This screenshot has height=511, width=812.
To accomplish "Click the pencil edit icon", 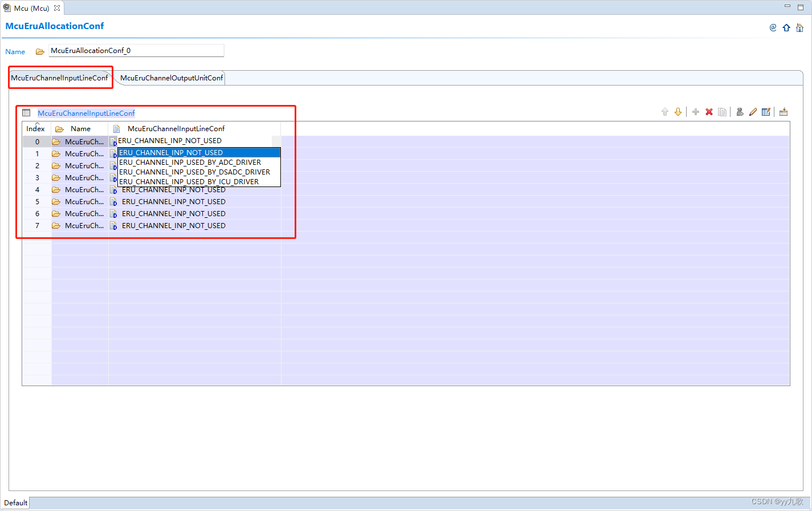I will tap(753, 112).
